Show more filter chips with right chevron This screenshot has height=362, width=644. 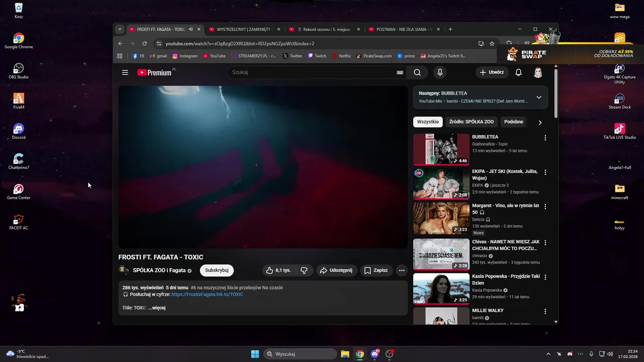(x=540, y=122)
